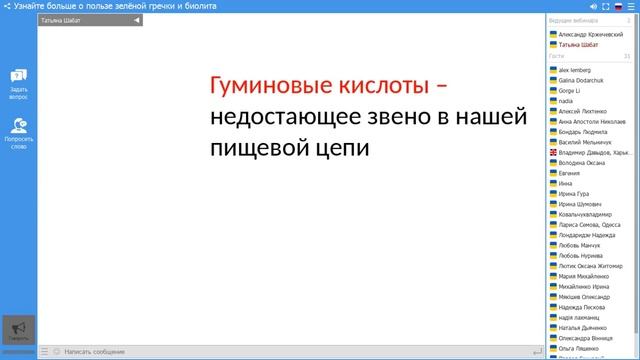Select guest nadia
The height and width of the screenshot is (360, 640).
(565, 101)
